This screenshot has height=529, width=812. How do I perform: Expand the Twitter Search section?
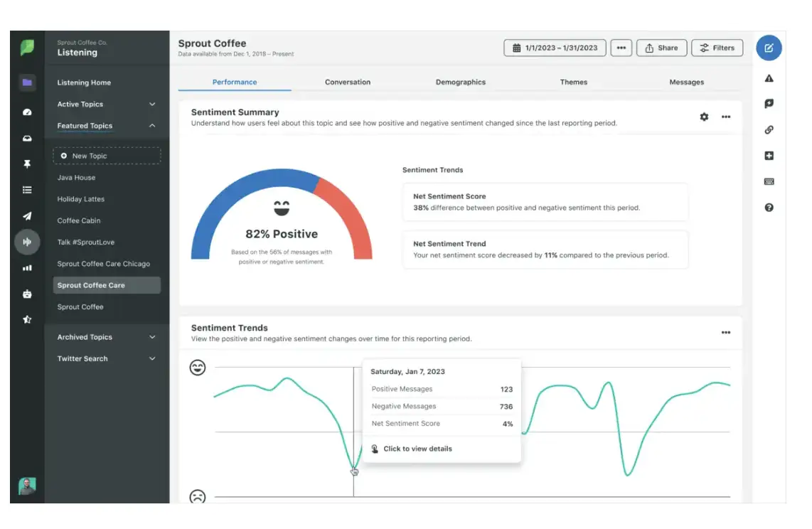point(107,358)
